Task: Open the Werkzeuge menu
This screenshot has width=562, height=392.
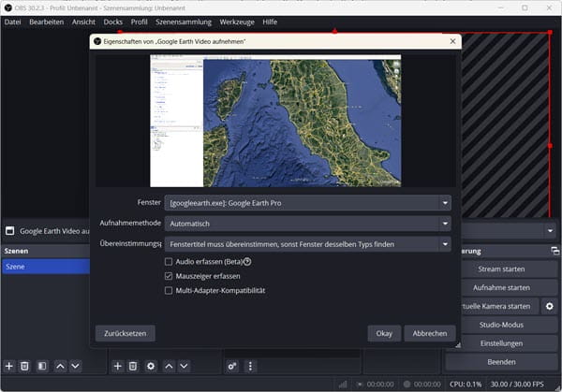Action: pos(235,21)
